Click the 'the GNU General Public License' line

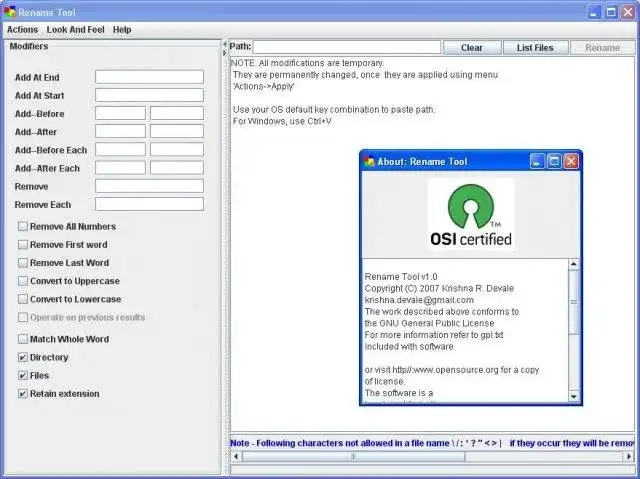pos(429,323)
